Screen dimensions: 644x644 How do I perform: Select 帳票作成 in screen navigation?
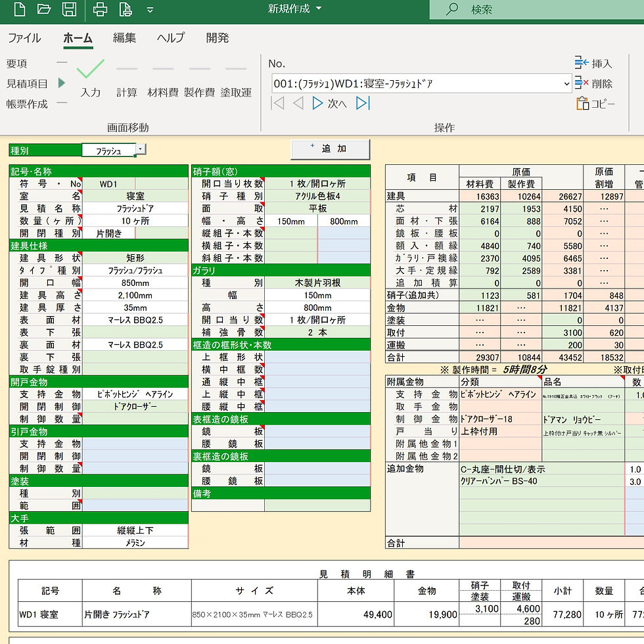[x=27, y=104]
